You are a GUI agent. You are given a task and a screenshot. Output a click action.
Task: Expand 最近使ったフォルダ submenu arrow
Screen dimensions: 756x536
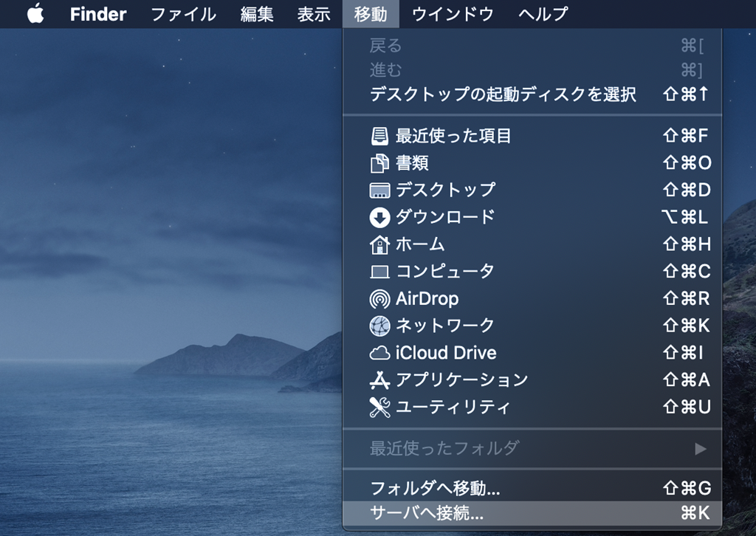click(701, 449)
